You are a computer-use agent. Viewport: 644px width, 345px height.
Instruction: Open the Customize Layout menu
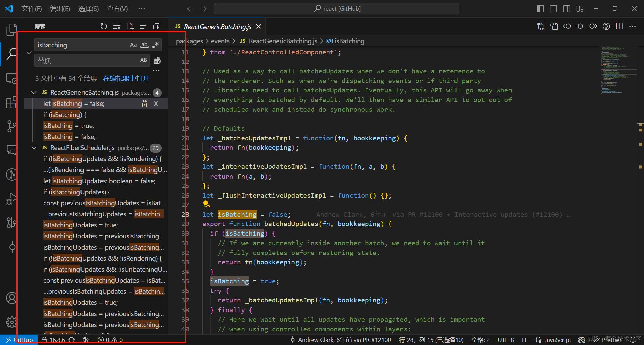(580, 9)
